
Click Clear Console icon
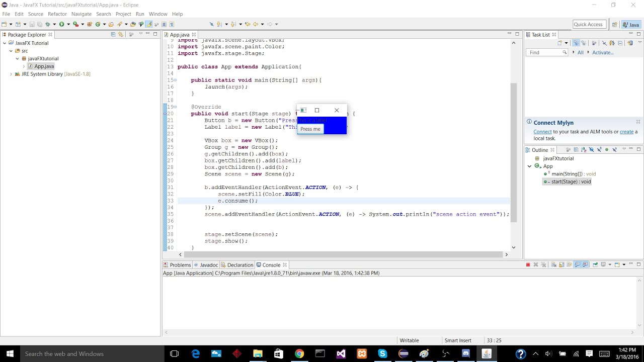click(x=554, y=264)
